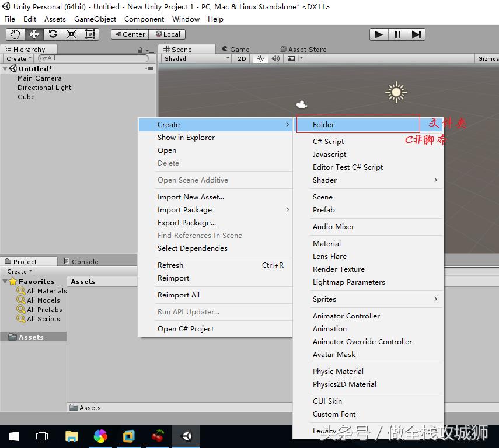Select the Move tool

33,34
